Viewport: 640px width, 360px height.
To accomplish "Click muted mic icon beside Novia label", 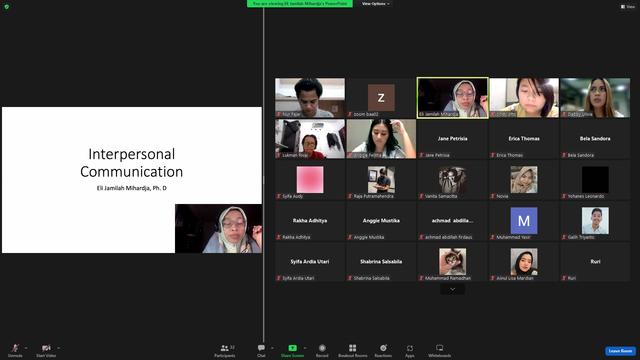I will coord(493,196).
